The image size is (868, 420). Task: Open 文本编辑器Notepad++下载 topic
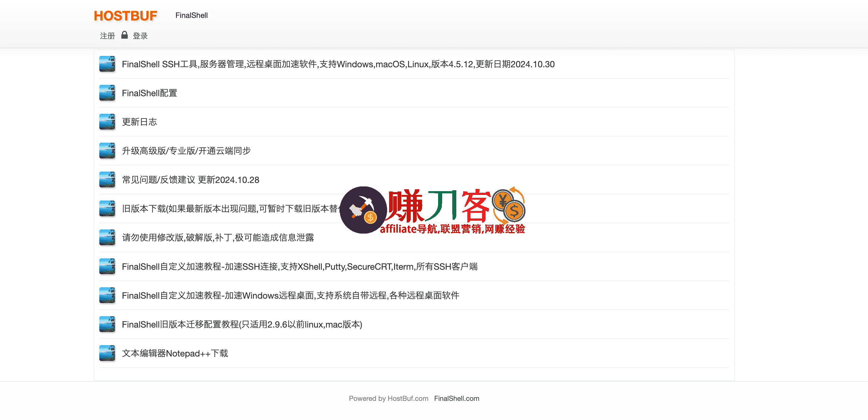tap(175, 353)
